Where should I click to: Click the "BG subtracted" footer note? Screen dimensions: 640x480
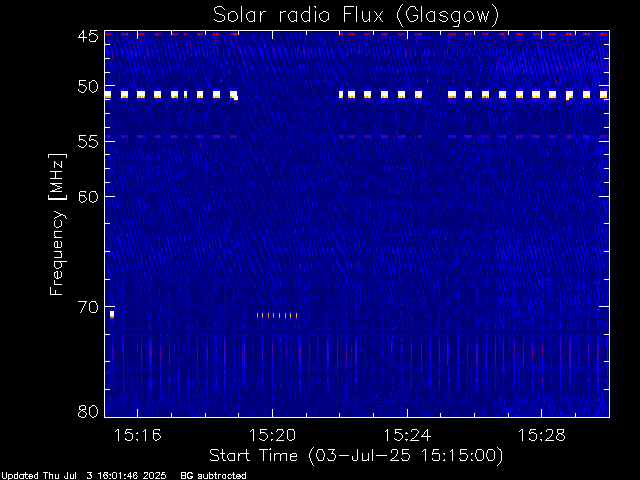point(213,476)
